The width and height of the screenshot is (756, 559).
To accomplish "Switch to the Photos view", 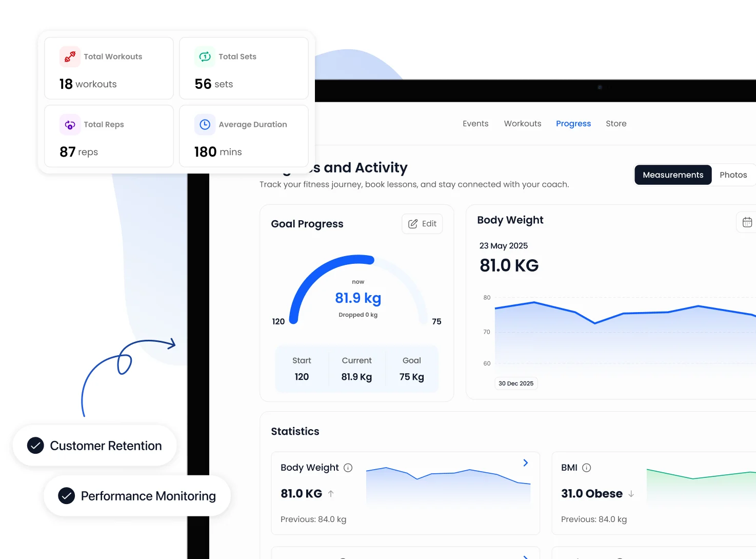I will pos(733,175).
